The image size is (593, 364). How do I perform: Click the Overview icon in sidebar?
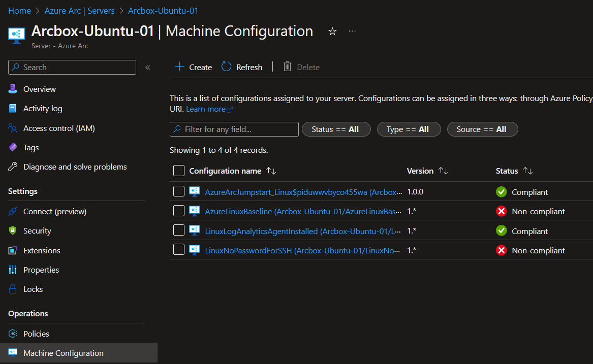click(x=13, y=89)
